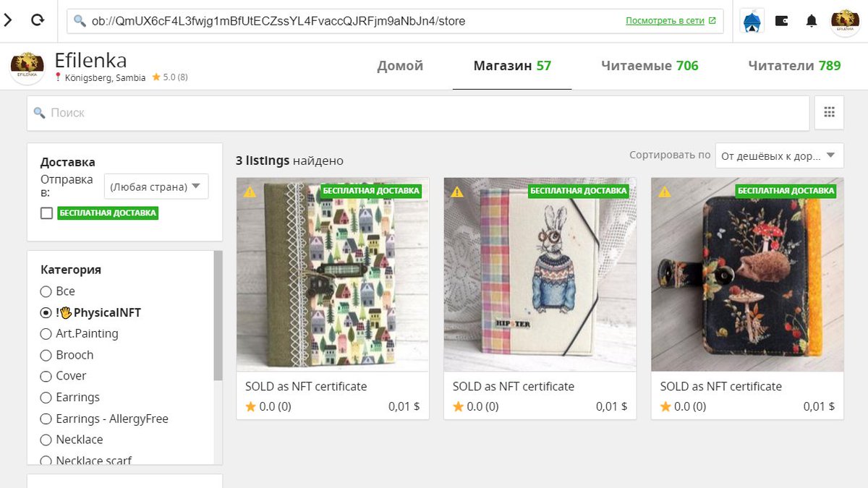Image resolution: width=868 pixels, height=488 pixels.
Task: Open the first SOLD as NFT certificate title
Action: 306,386
